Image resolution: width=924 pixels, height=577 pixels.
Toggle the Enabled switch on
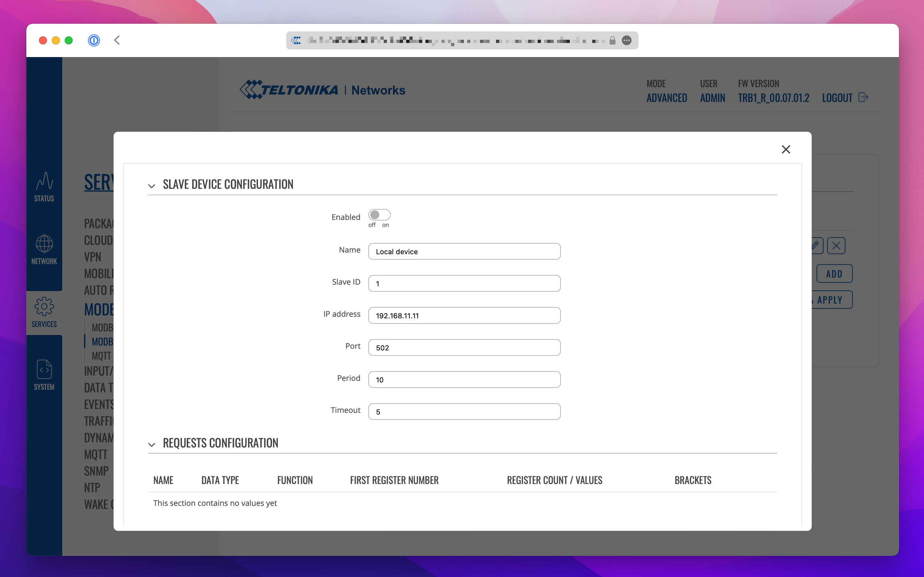[x=379, y=215]
